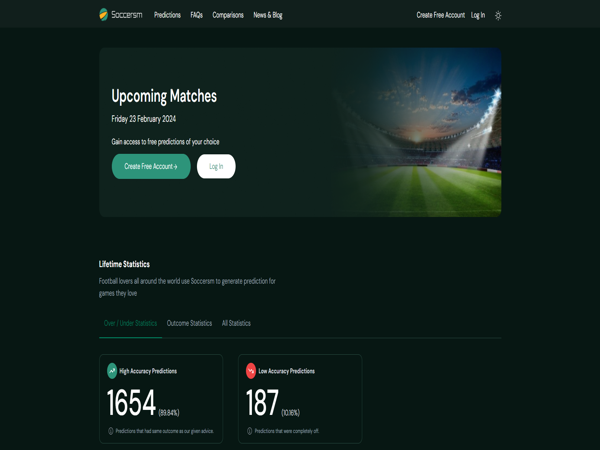Image resolution: width=600 pixels, height=450 pixels.
Task: Open News & Blog section
Action: (x=268, y=15)
